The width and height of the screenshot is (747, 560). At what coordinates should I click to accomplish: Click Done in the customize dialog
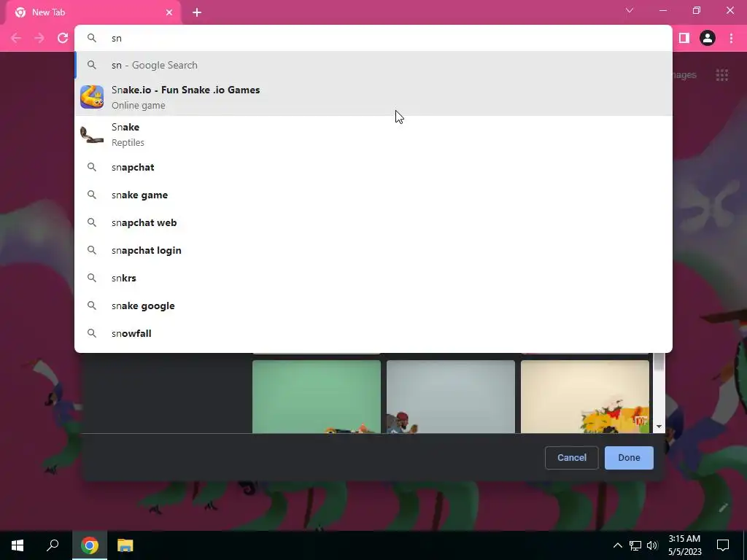(629, 458)
